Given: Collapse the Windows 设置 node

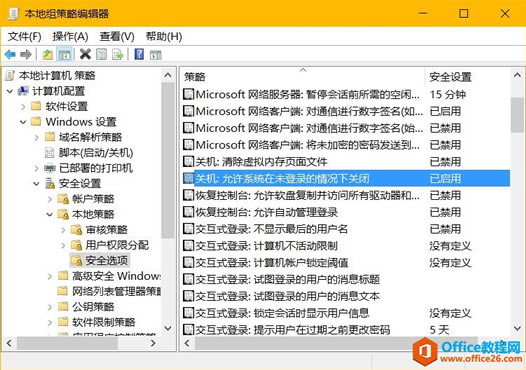Looking at the screenshot, I should click(23, 122).
